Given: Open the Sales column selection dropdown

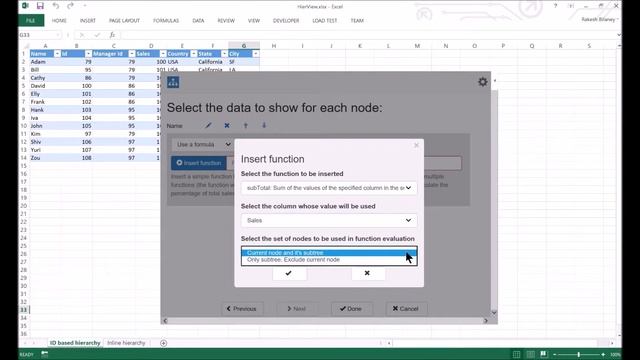Looking at the screenshot, I should tap(329, 220).
